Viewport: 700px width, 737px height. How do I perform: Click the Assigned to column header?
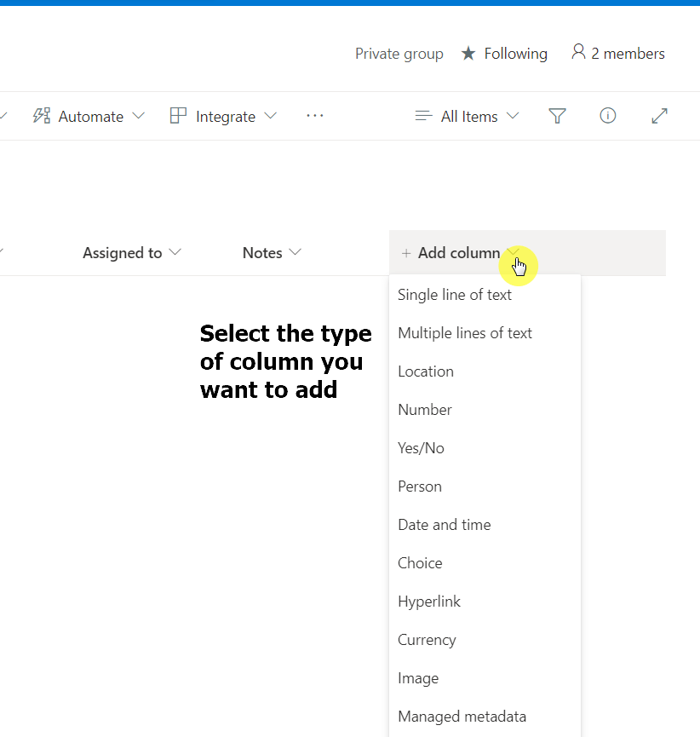coord(122,253)
